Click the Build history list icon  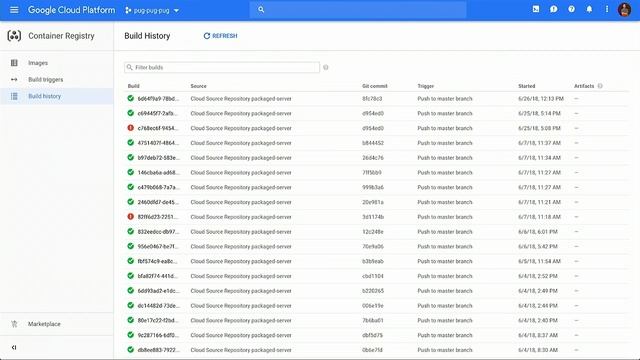14,96
